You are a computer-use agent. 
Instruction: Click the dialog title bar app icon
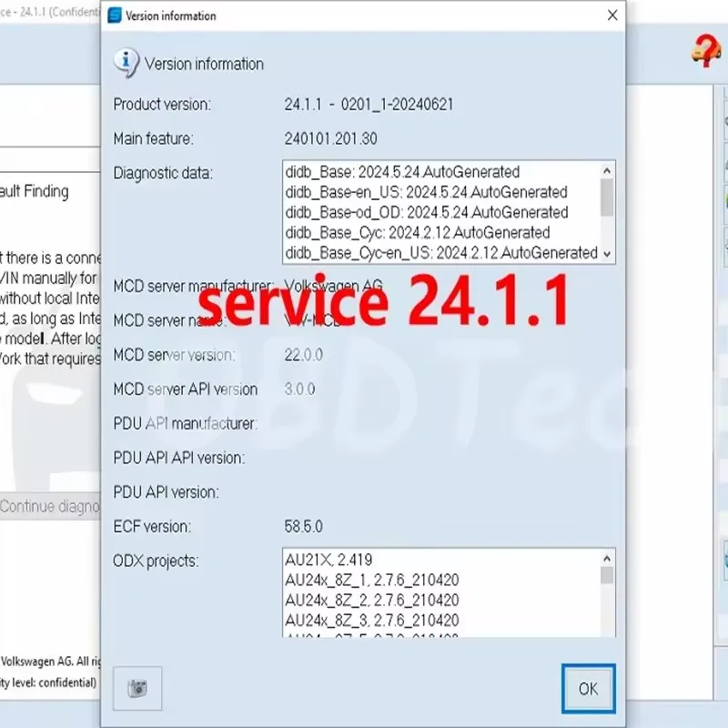115,15
